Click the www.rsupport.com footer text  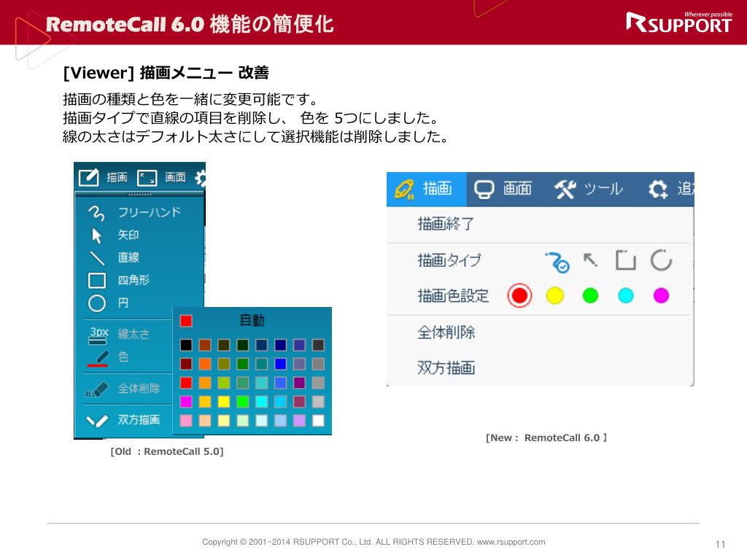(x=511, y=542)
